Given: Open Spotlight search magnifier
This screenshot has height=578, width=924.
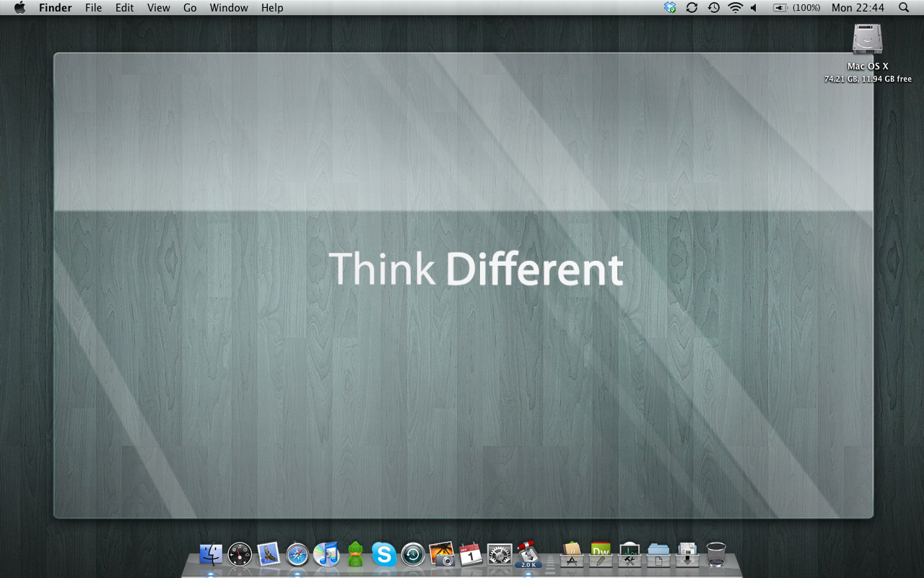Looking at the screenshot, I should pos(904,8).
